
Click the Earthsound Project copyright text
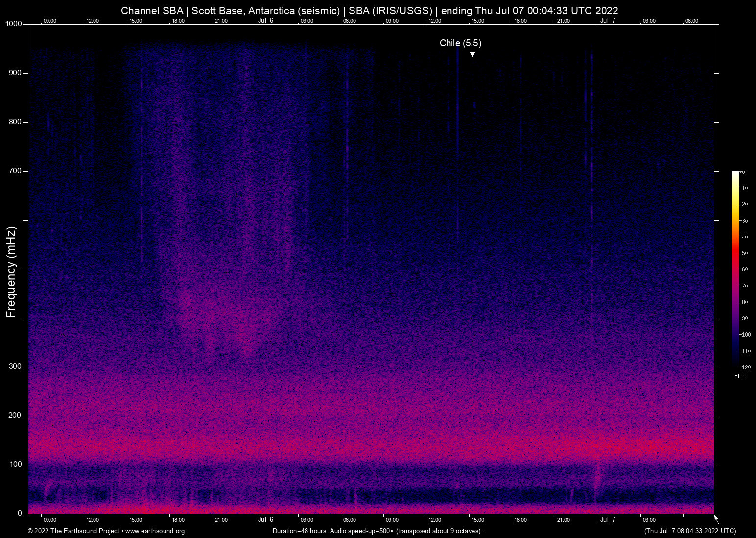pos(74,531)
